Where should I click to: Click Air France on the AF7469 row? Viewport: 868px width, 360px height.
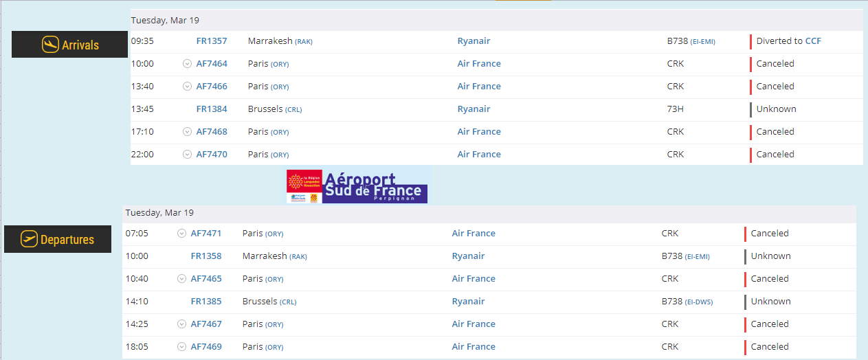point(474,347)
